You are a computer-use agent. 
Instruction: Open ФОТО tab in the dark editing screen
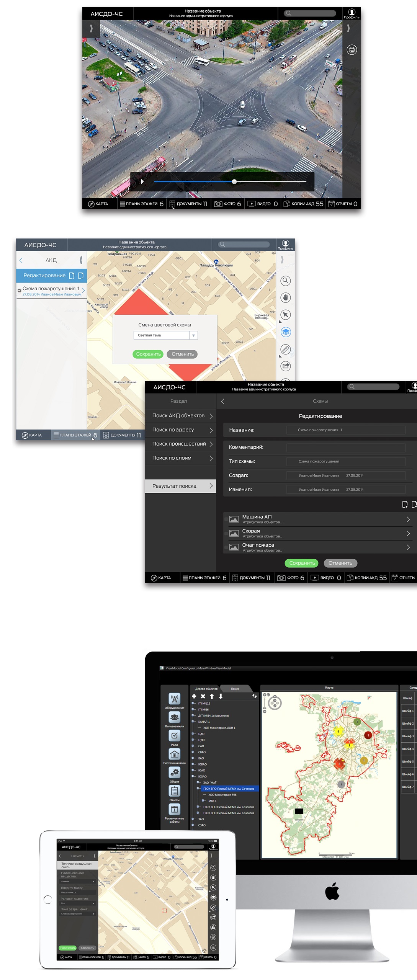click(x=291, y=578)
